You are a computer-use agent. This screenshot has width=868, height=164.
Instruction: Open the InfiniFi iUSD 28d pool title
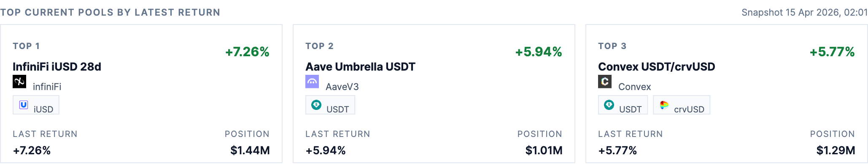57,67
